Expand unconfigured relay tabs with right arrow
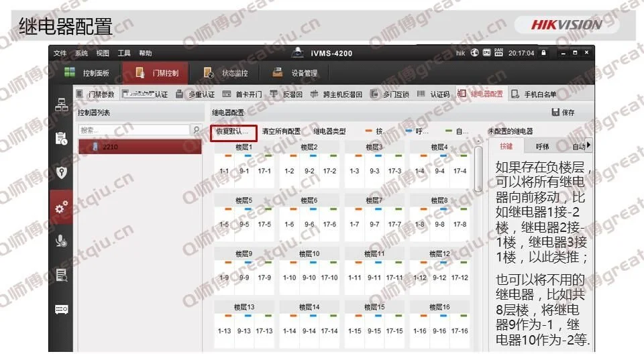The width and height of the screenshot is (644, 362). [x=589, y=145]
